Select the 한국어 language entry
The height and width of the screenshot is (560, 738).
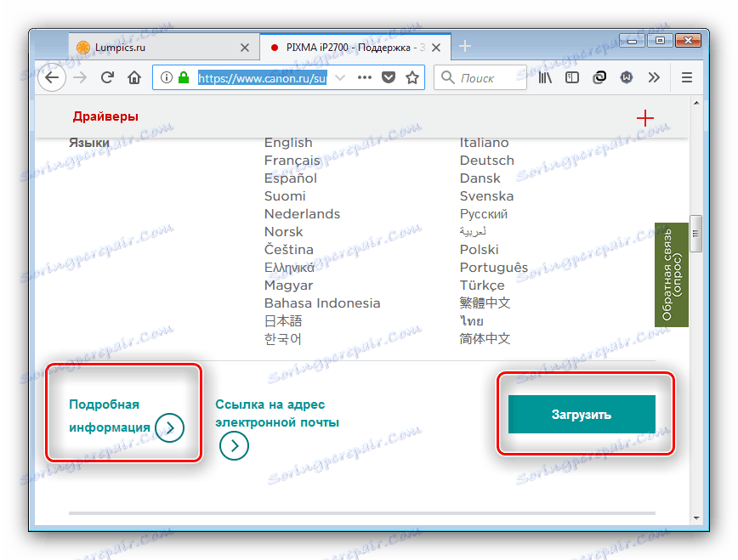(282, 339)
